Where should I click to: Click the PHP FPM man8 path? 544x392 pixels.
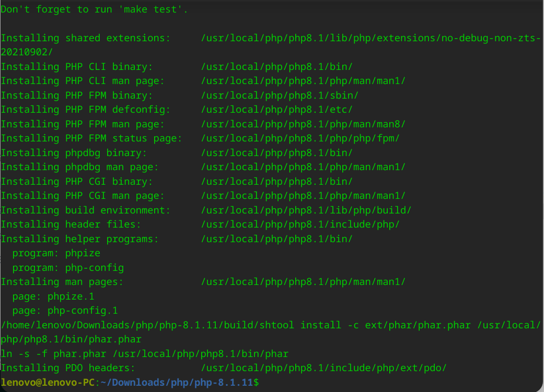tap(303, 124)
